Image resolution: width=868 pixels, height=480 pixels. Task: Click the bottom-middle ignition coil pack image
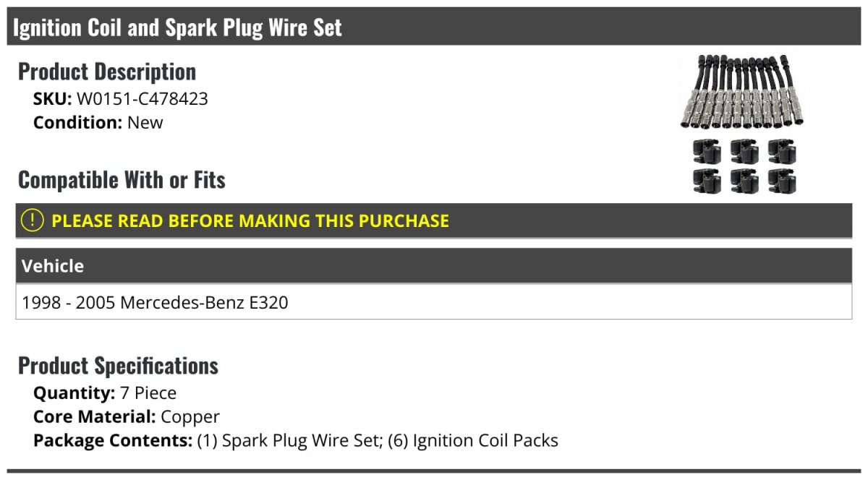point(744,180)
